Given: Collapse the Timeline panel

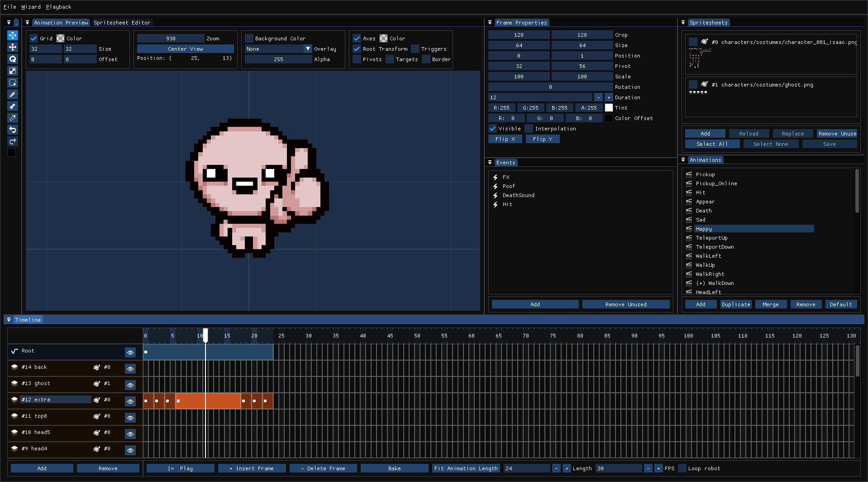Looking at the screenshot, I should 9,320.
